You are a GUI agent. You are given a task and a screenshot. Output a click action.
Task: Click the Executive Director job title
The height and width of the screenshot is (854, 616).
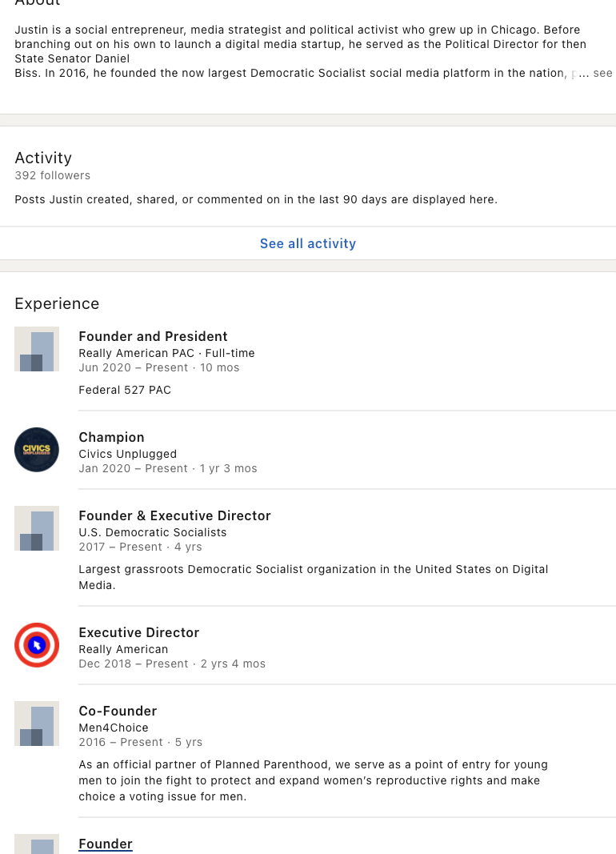pos(138,632)
